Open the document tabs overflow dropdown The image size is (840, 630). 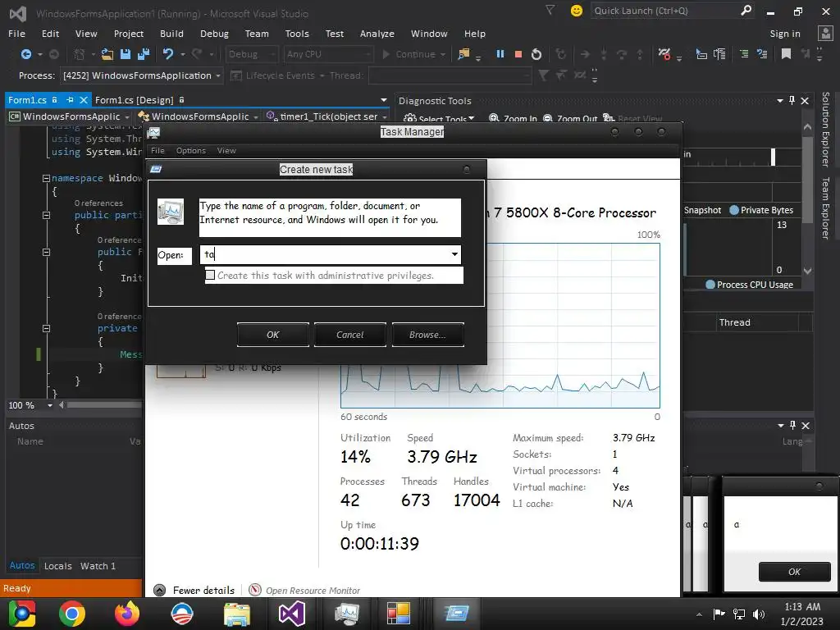(x=384, y=99)
